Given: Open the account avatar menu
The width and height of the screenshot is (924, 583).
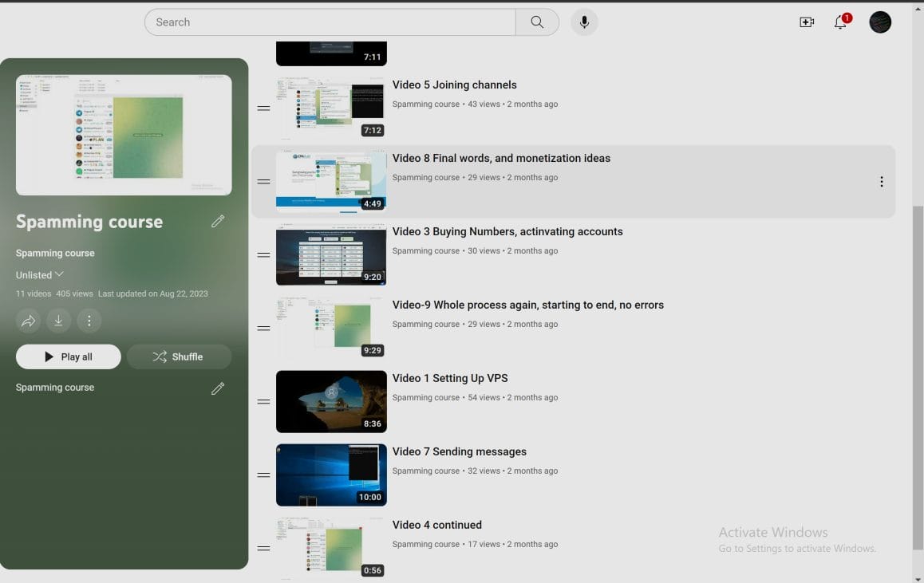Looking at the screenshot, I should pos(880,22).
